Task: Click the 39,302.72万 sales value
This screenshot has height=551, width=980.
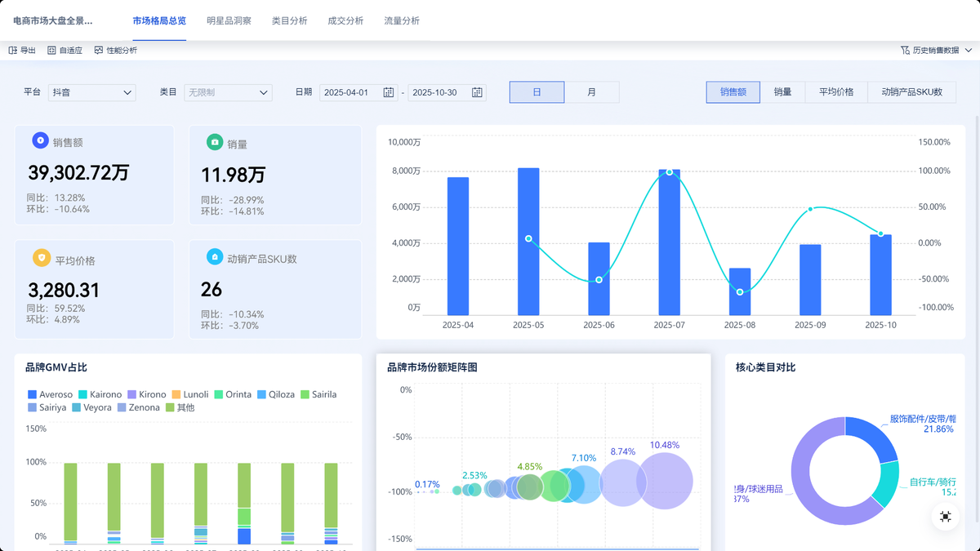Action: click(78, 172)
